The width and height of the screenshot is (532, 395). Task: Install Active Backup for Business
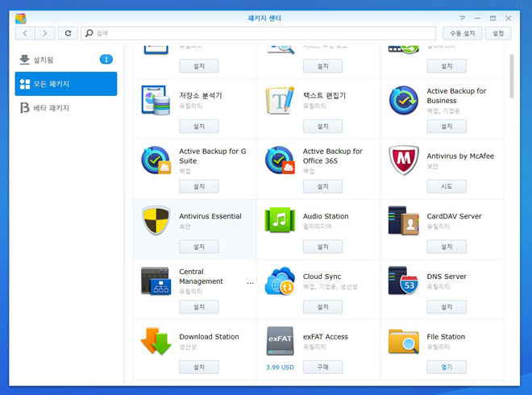point(447,127)
